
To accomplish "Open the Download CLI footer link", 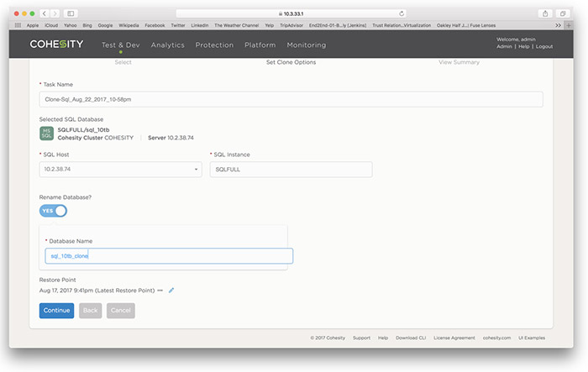I will coord(410,338).
